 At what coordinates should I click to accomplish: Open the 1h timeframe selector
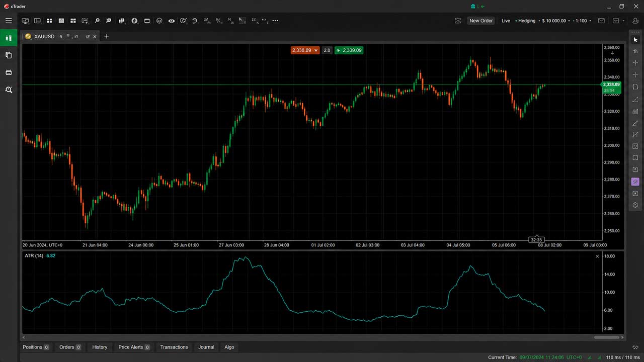point(635,51)
